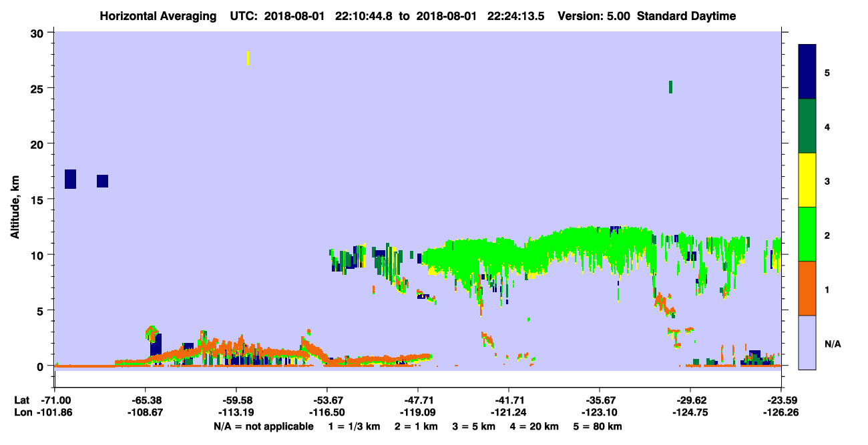This screenshot has height=445, width=868.
Task: Click the latitude value -23.59
Action: click(x=781, y=400)
